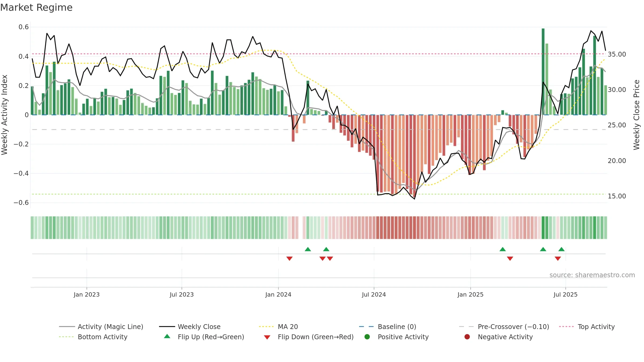The image size is (644, 362).
Task: Click the green Positive Activity legend dot
Action: coord(367,337)
